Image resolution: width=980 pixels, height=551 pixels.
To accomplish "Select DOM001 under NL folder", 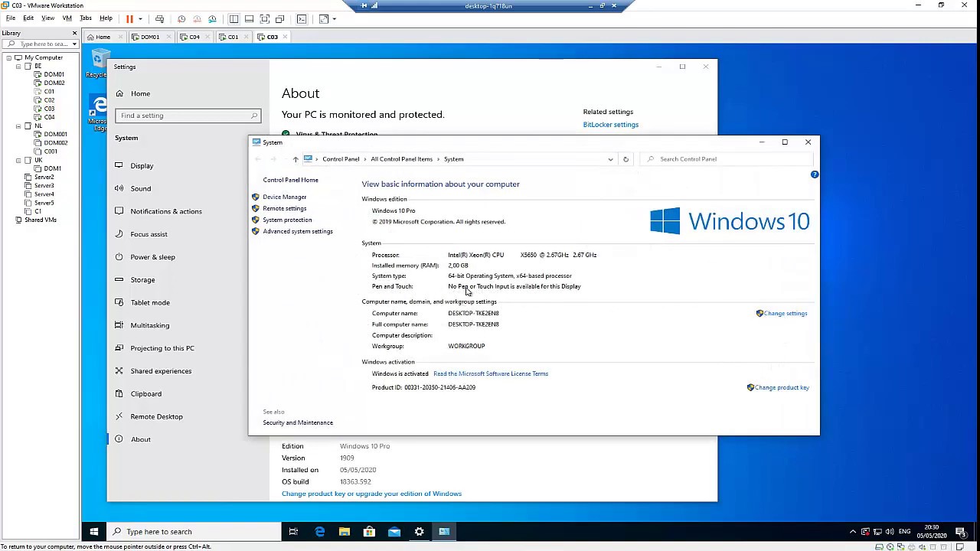I will (x=55, y=134).
